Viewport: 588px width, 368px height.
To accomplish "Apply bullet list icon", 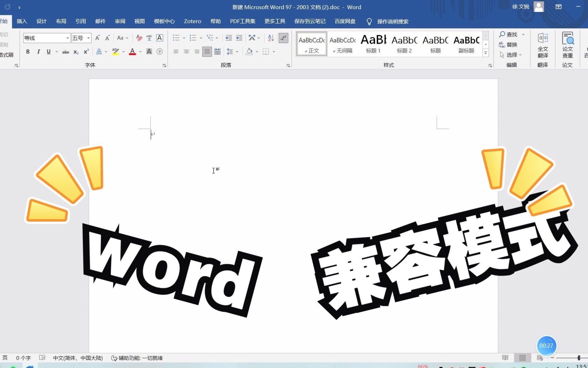I will (x=176, y=38).
